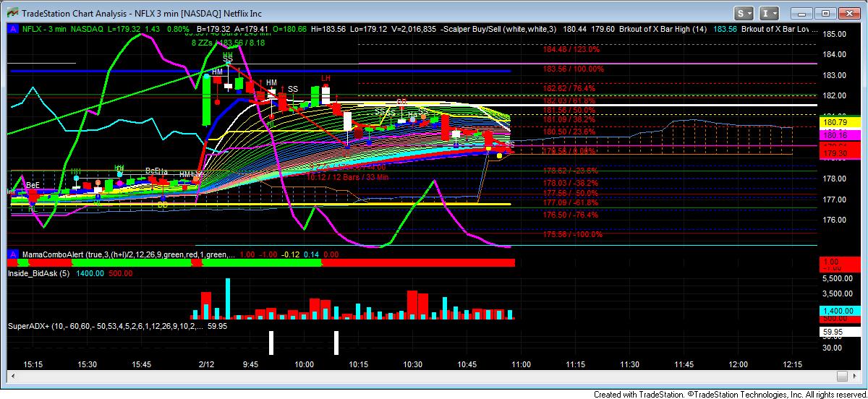Screen dimensions: 868x399
Task: Click the '185.00' price axis label
Action: (835, 34)
